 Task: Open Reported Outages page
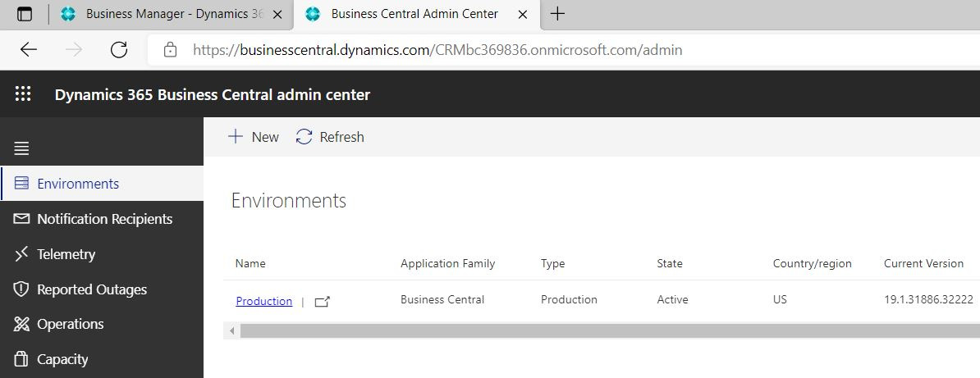[x=102, y=289]
